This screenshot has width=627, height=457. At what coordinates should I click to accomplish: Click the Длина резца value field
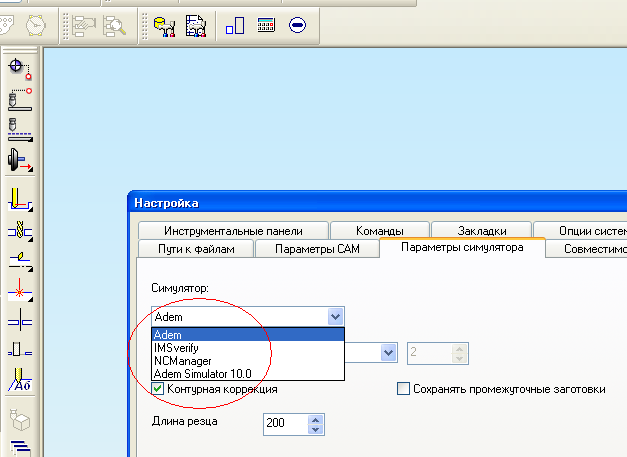(285, 424)
